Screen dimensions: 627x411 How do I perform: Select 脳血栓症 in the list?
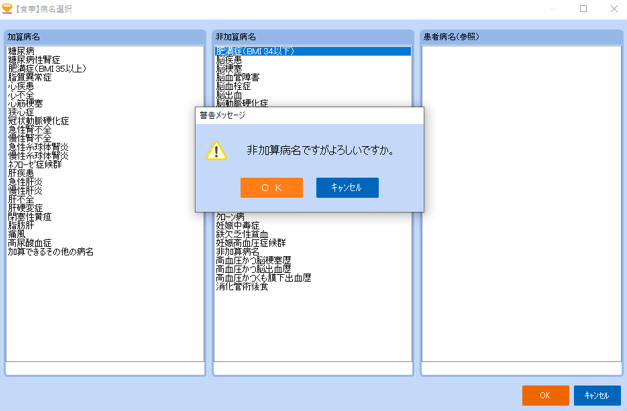(x=234, y=86)
